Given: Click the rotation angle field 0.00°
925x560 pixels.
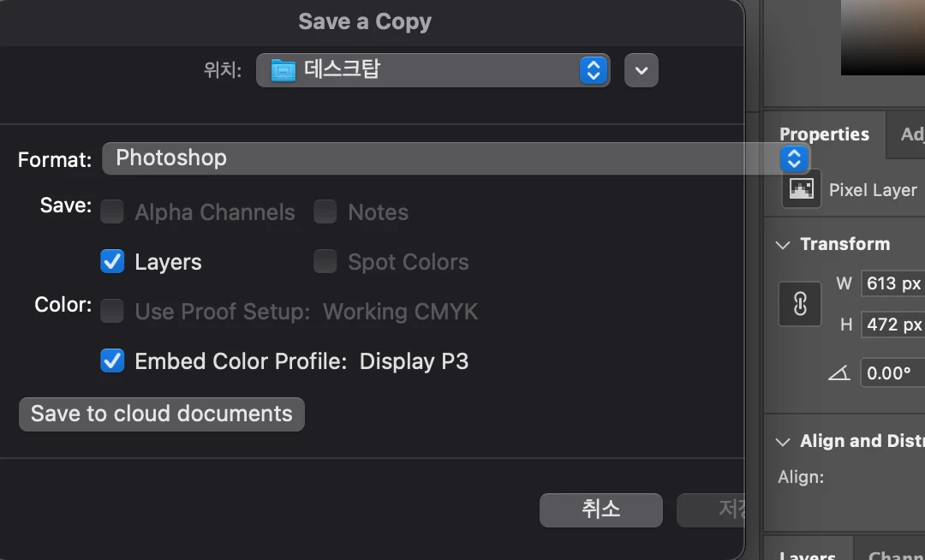Looking at the screenshot, I should coord(892,373).
